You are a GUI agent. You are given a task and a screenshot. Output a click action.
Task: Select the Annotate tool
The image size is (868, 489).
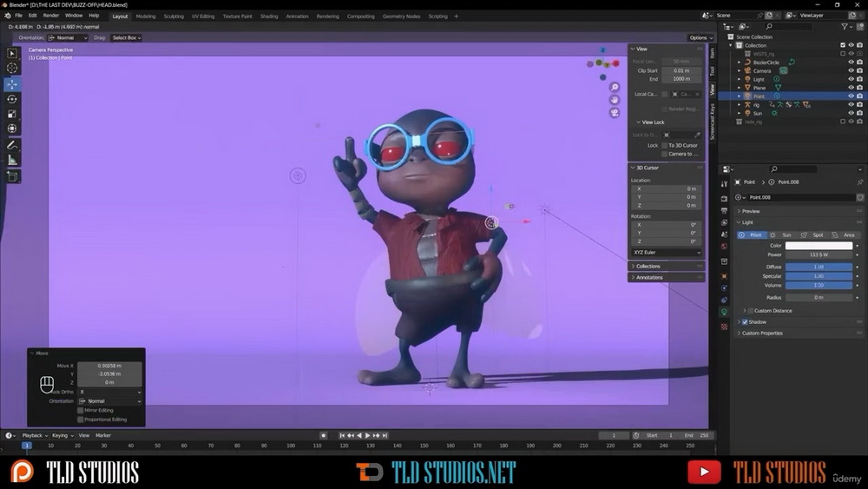12,145
